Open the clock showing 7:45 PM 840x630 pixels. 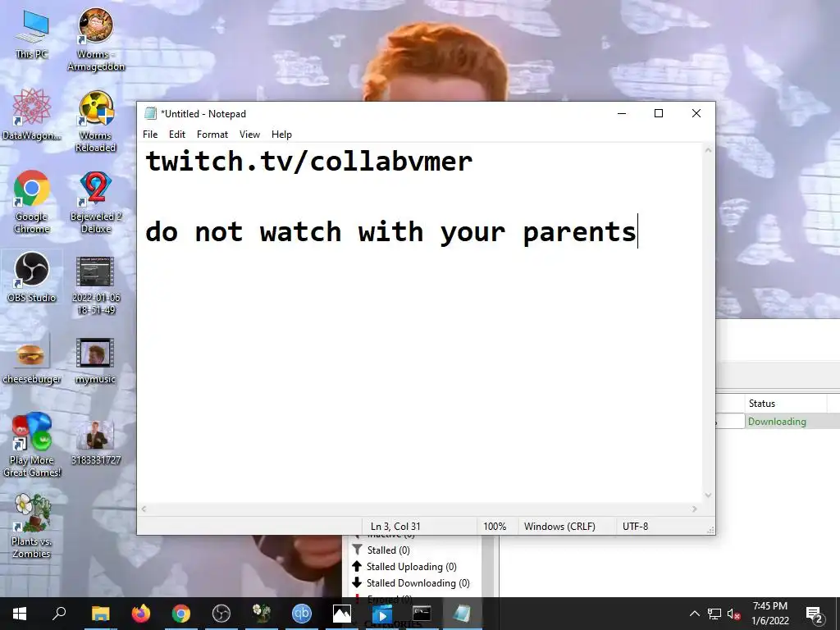769,614
